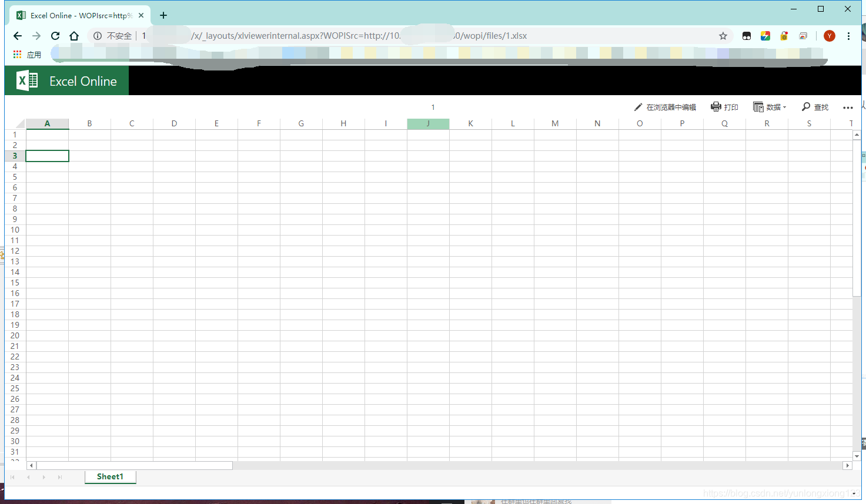Click the first black extension icon
This screenshot has width=866, height=504.
(747, 36)
